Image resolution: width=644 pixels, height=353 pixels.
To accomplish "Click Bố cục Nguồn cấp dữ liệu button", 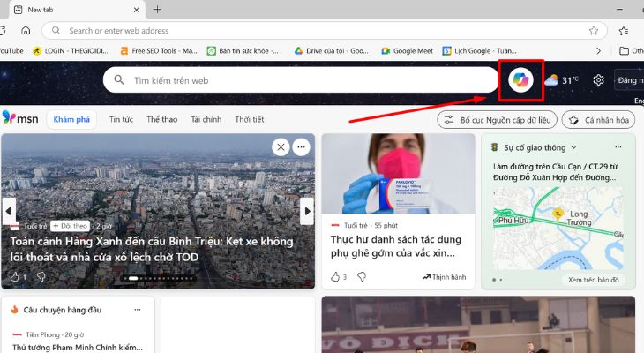I will coord(497,120).
